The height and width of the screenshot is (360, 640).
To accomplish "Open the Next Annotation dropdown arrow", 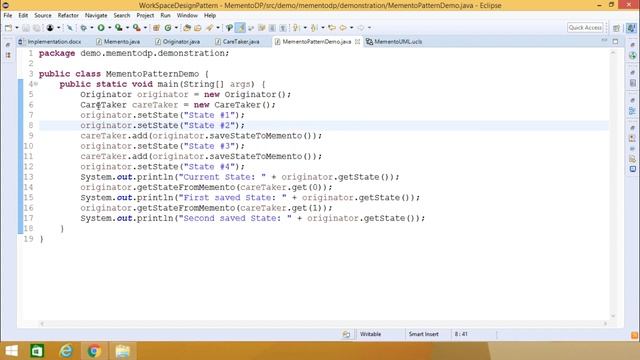I will (305, 28).
